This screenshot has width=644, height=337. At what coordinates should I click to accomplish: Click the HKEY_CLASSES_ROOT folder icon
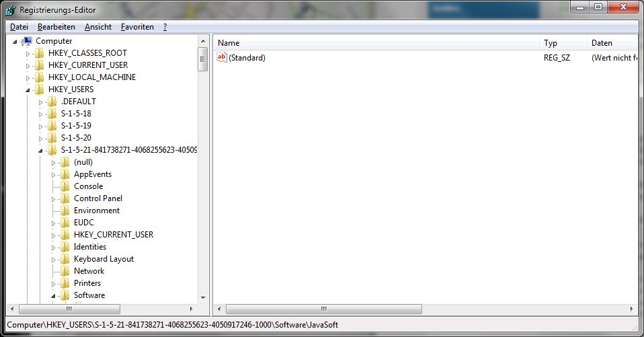click(x=40, y=53)
